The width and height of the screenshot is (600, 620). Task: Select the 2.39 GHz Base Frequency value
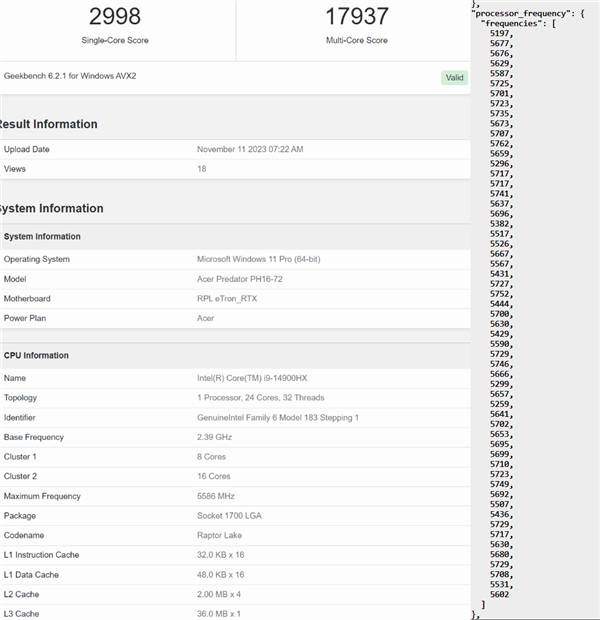[217, 437]
